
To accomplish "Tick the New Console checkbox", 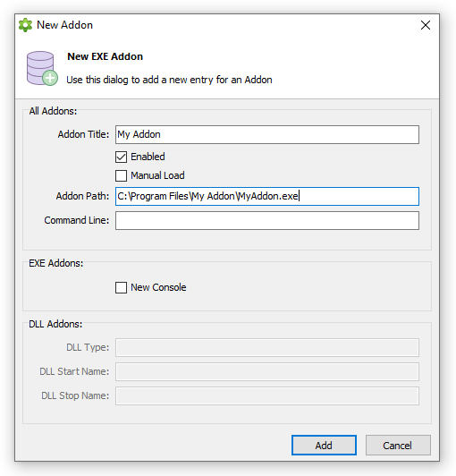I will click(121, 287).
